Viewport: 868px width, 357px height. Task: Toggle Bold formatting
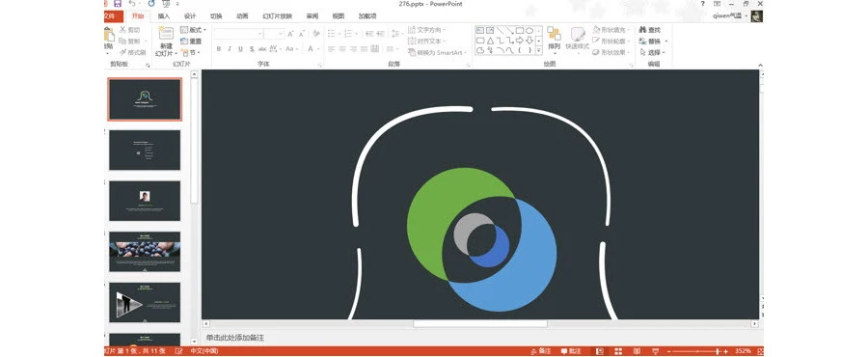click(x=219, y=48)
